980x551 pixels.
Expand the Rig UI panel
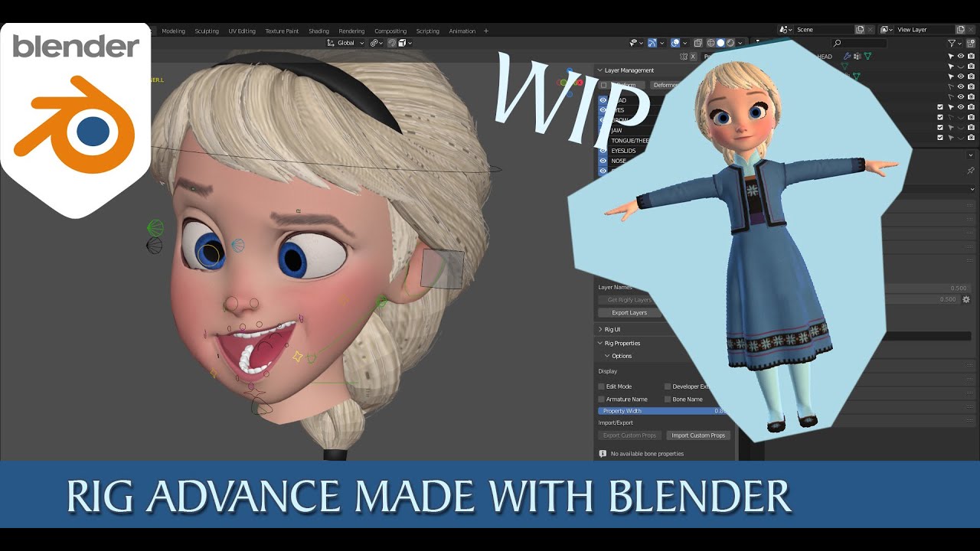point(600,330)
